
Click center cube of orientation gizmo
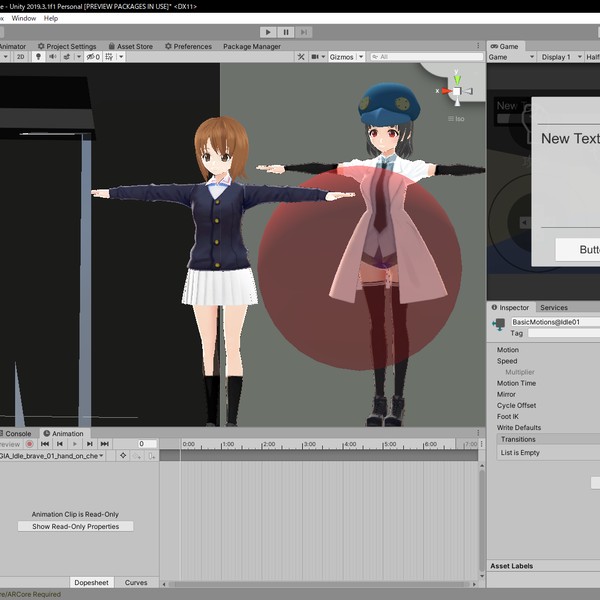coord(457,91)
